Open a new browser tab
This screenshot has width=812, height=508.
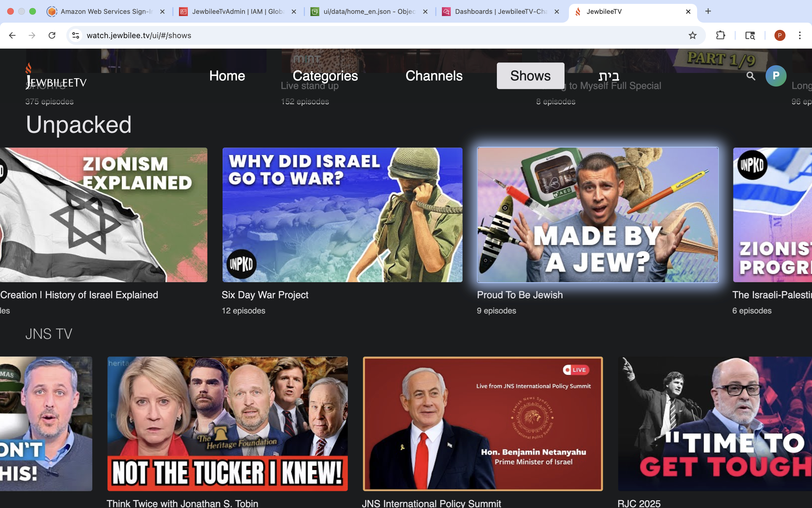708,11
